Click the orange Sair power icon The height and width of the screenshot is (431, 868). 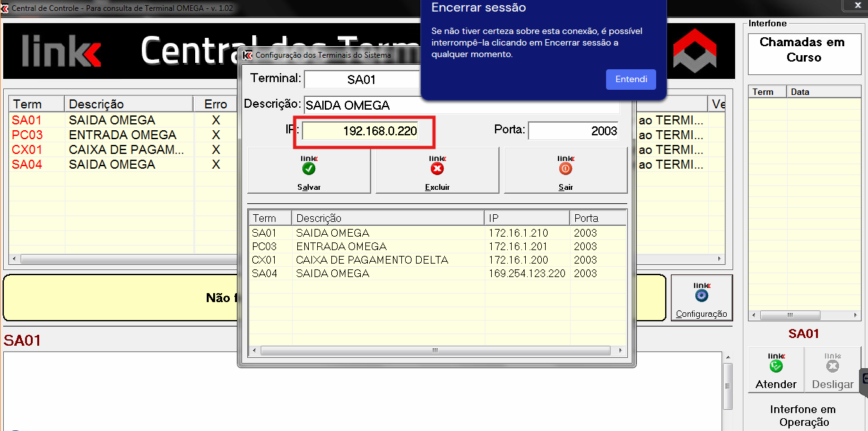click(x=566, y=168)
